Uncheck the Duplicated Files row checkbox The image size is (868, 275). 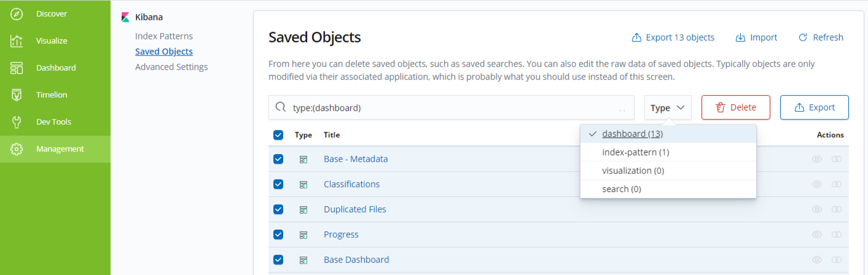tap(278, 209)
